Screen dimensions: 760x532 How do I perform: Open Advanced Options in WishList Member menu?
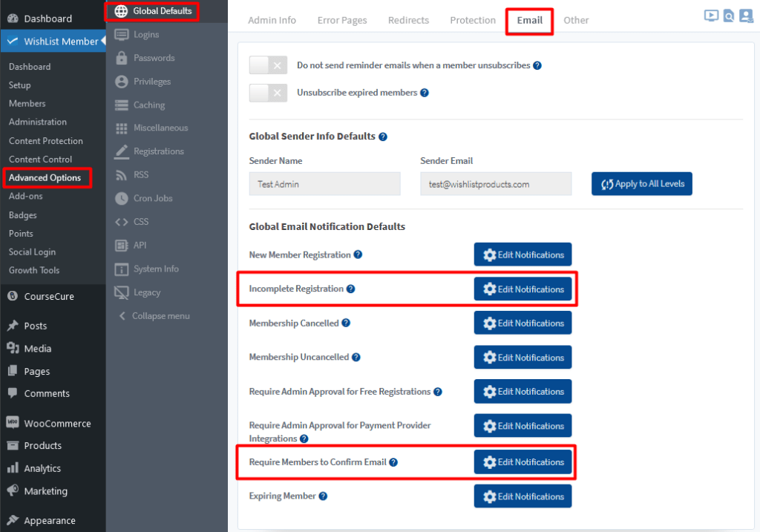[x=47, y=178]
